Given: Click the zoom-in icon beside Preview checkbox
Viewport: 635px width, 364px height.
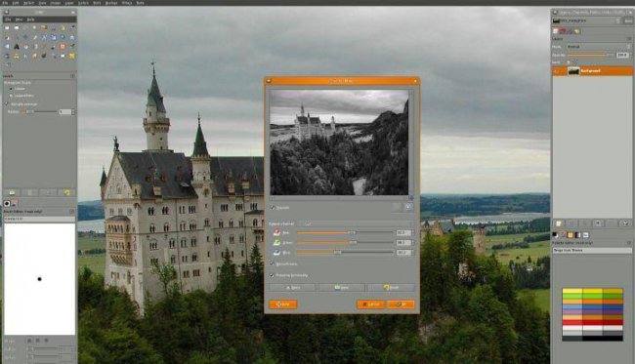Looking at the screenshot, I should tap(409, 207).
